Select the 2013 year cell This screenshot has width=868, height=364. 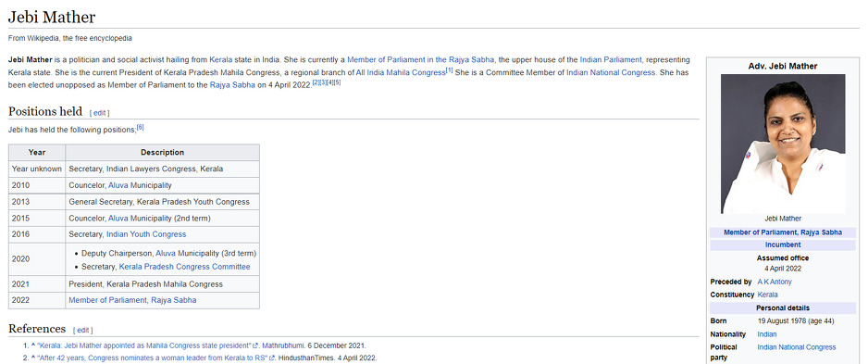(37, 202)
